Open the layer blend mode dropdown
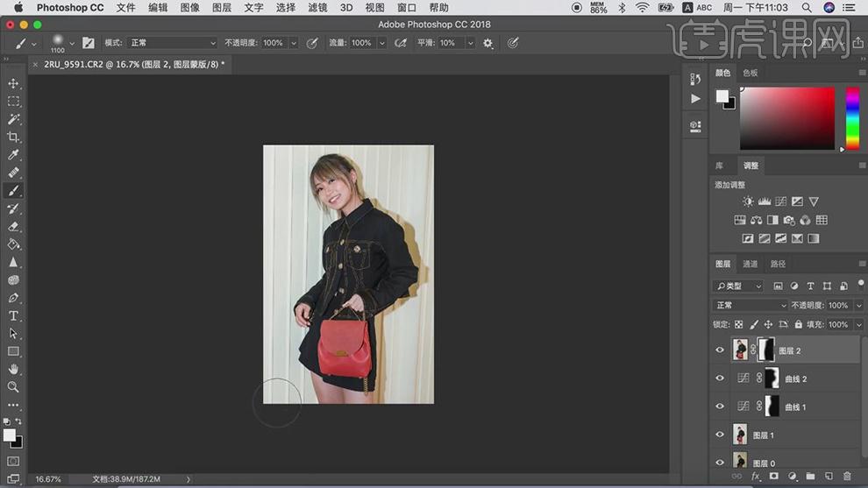Image resolution: width=868 pixels, height=488 pixels. point(750,305)
